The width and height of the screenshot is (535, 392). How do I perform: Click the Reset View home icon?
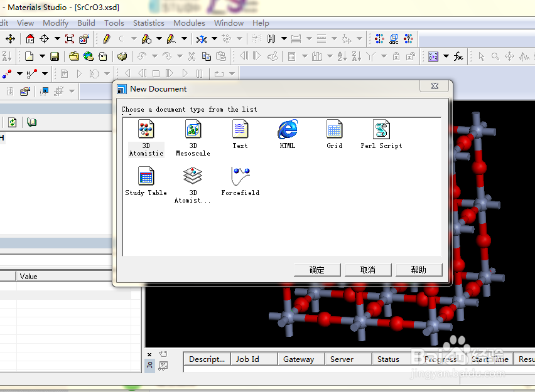tap(30, 39)
